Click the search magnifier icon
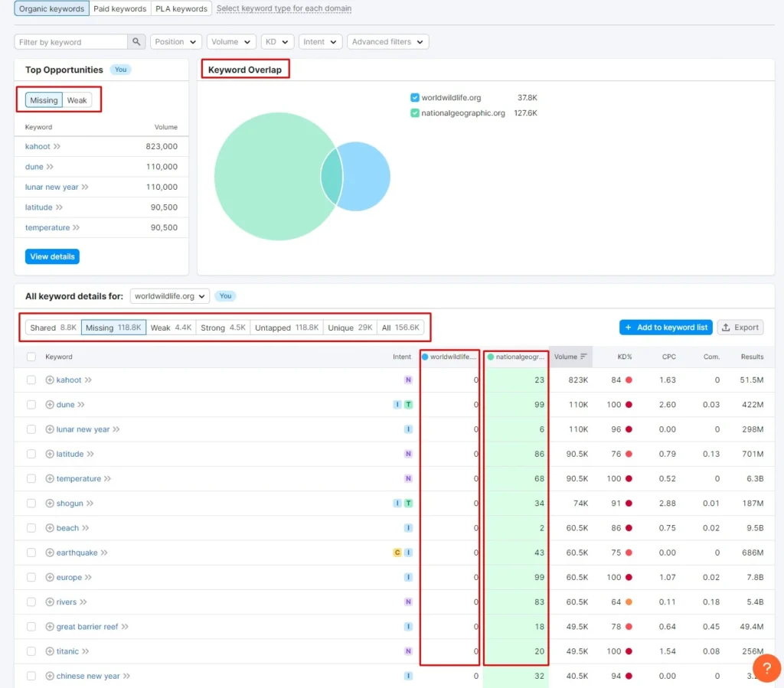The image size is (784, 688). pyautogui.click(x=136, y=41)
